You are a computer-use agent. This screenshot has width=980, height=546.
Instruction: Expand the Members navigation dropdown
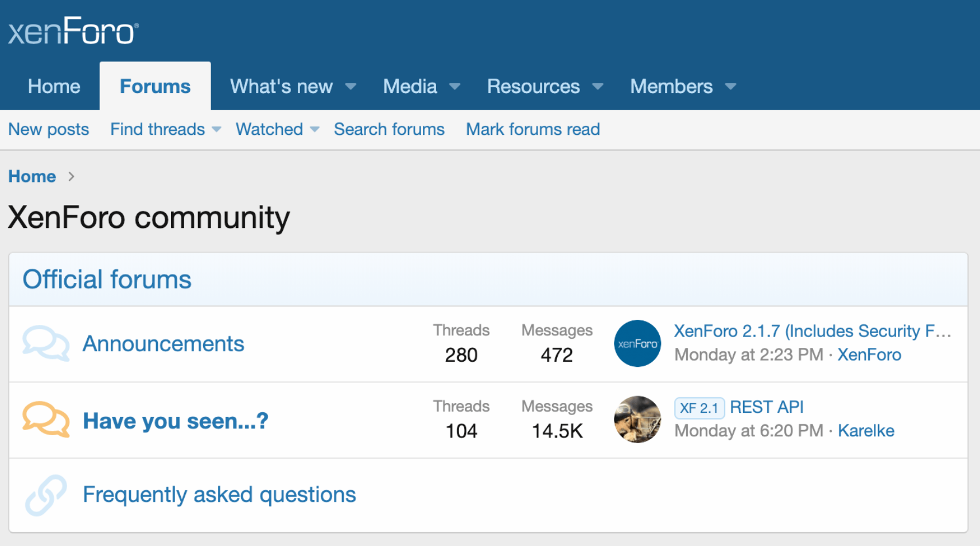(x=672, y=86)
